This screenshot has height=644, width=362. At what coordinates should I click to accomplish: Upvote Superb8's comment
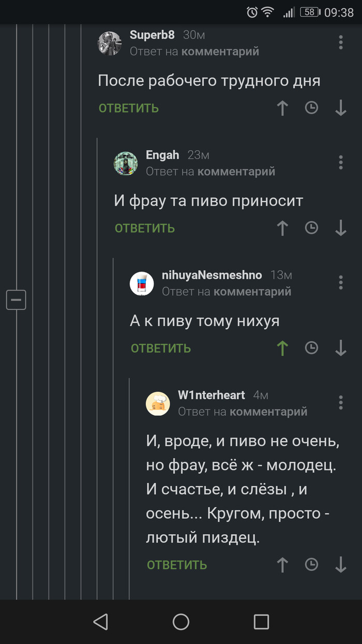[282, 108]
